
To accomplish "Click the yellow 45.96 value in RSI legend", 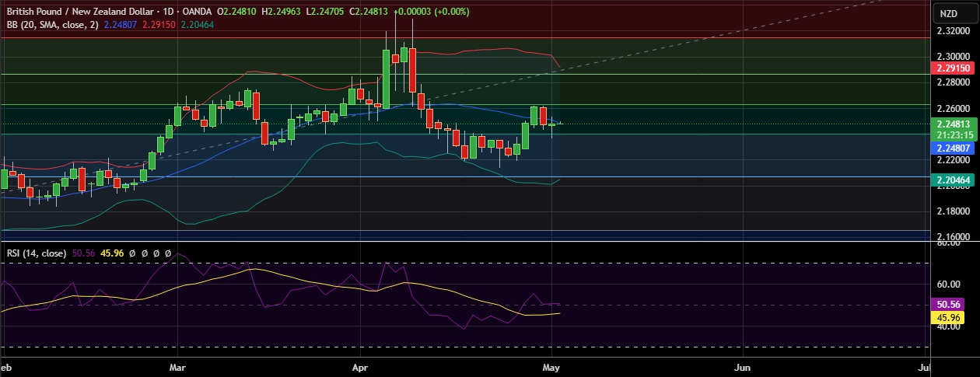I will click(x=112, y=253).
